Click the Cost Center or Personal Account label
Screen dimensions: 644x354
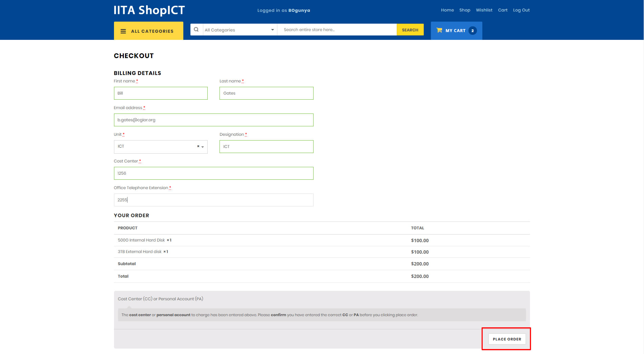[160, 299]
